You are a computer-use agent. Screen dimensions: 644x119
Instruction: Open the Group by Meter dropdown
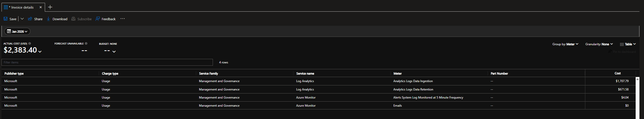click(x=565, y=44)
